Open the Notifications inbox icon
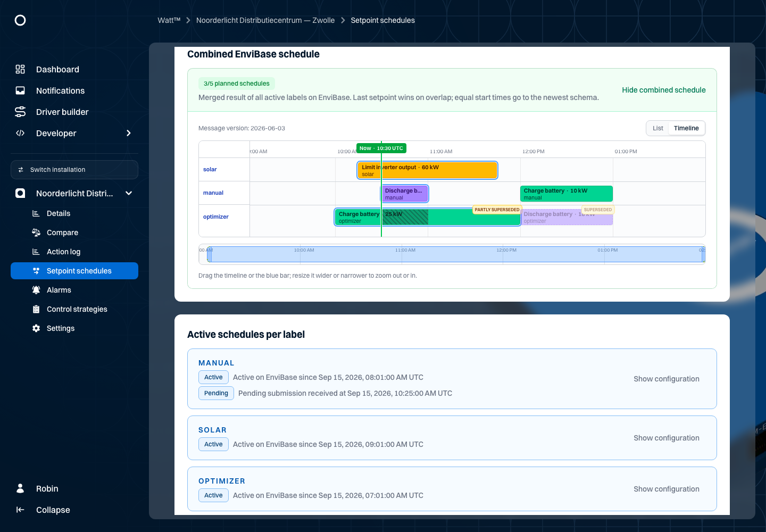Viewport: 766px width, 532px height. pos(20,90)
